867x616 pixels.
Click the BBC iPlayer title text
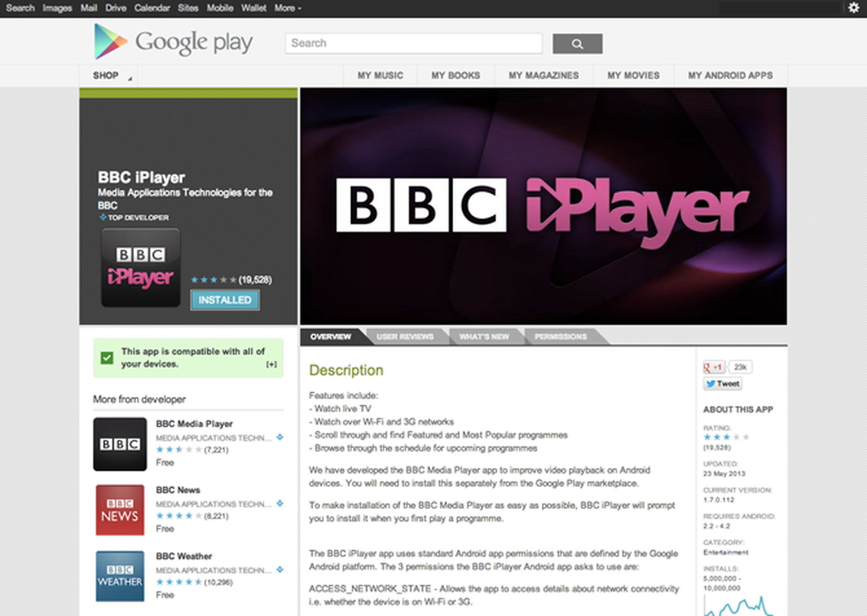click(x=141, y=177)
